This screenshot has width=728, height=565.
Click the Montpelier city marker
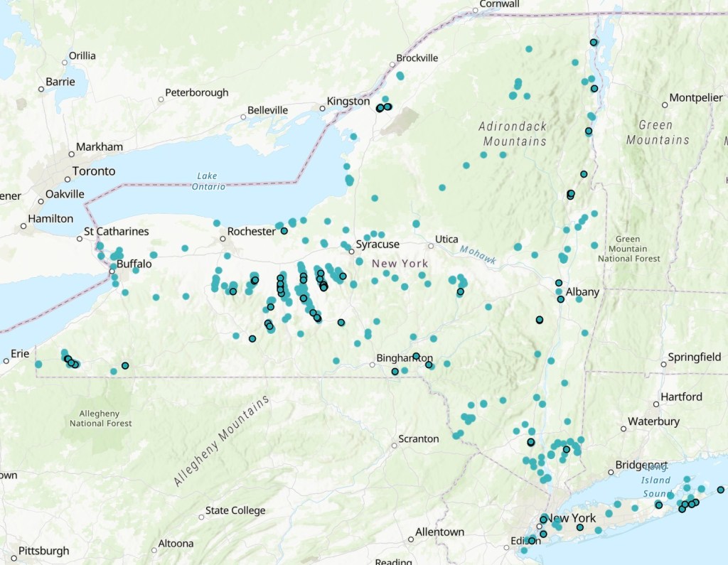coord(665,104)
